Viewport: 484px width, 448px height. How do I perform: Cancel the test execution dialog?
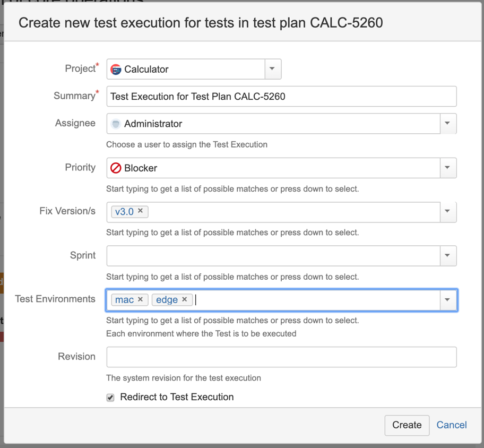[x=452, y=425]
